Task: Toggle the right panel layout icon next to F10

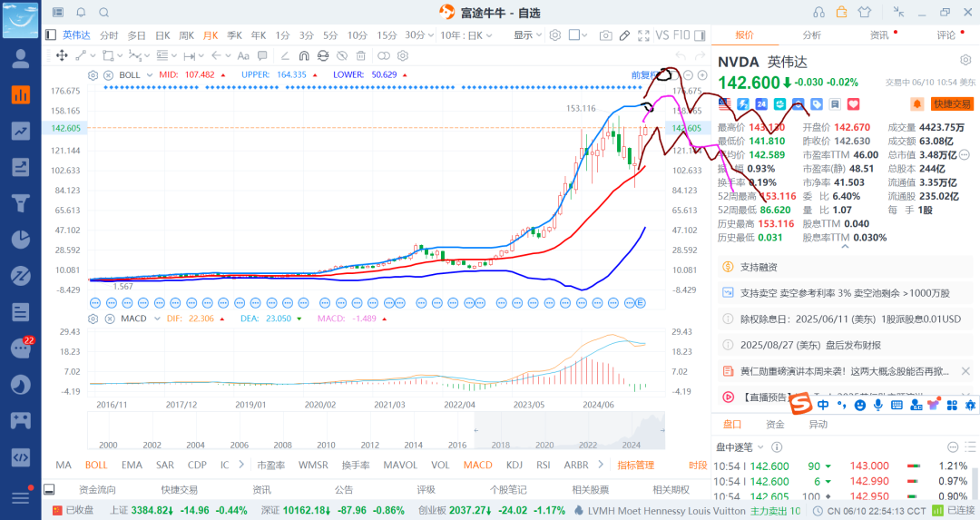Action: 700,35
